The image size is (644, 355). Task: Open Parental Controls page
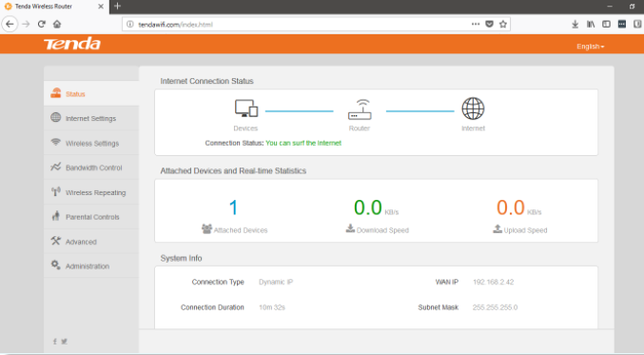click(91, 217)
